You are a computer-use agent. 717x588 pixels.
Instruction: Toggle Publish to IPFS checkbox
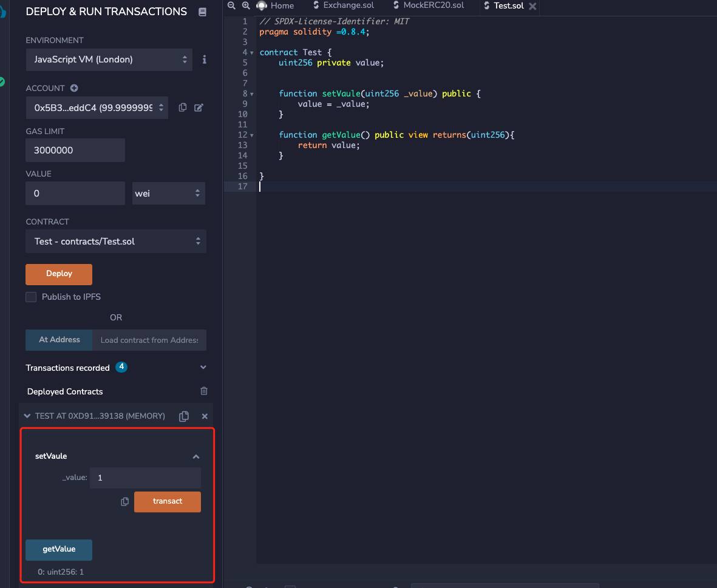(31, 297)
